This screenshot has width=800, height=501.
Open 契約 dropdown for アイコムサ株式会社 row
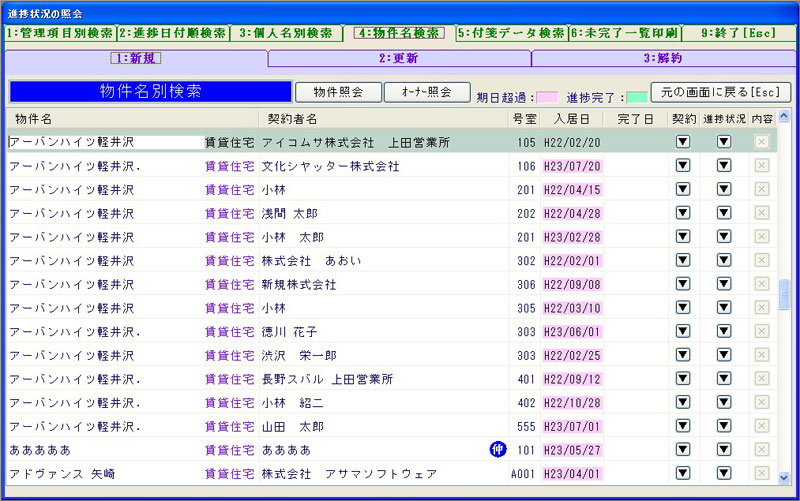pyautogui.click(x=683, y=142)
